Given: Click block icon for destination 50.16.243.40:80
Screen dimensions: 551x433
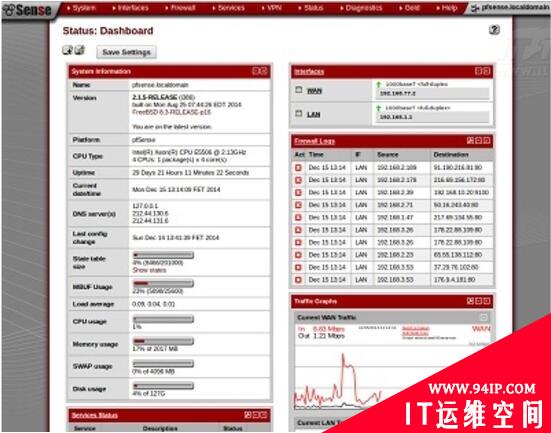Looking at the screenshot, I should pyautogui.click(x=298, y=205).
